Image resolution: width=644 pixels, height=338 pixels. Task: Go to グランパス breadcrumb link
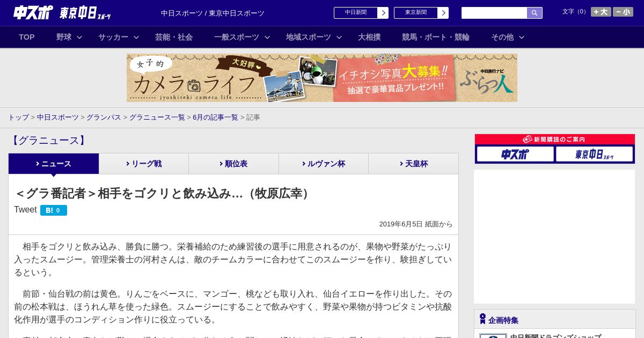click(104, 117)
